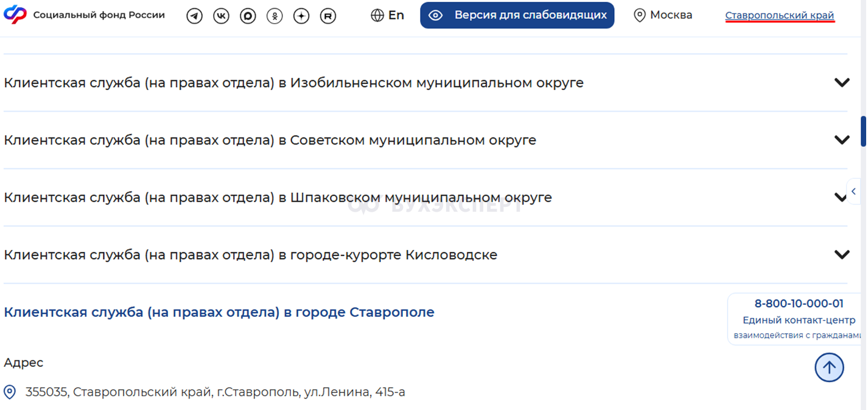
Task: Click the scroll-to-top arrow button
Action: pyautogui.click(x=829, y=367)
